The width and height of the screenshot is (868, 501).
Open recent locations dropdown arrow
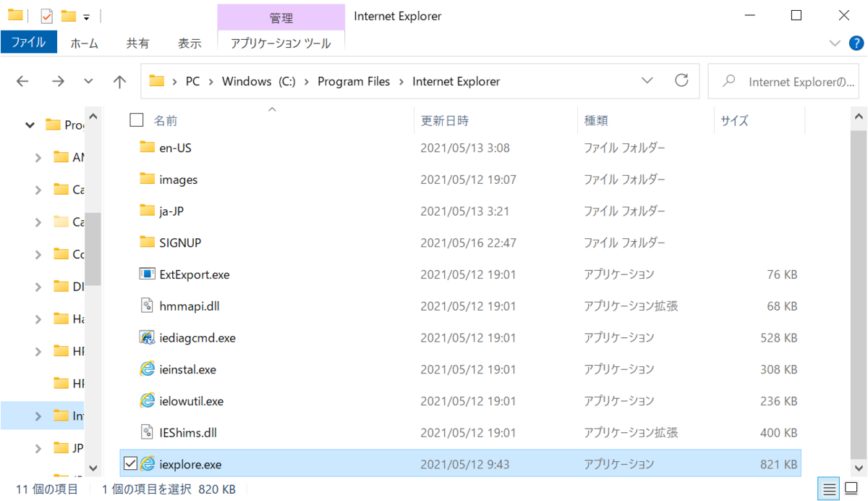point(89,82)
